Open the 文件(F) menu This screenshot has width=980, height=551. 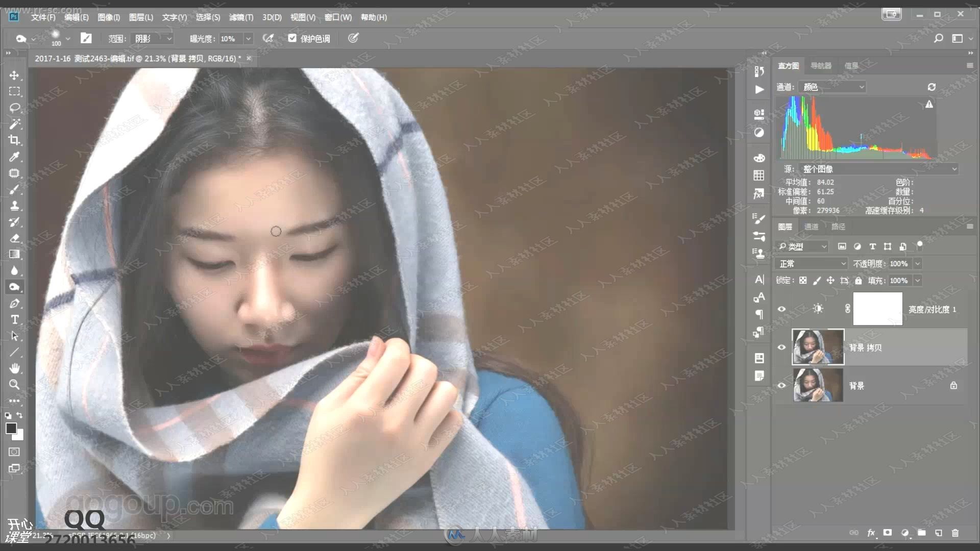[x=43, y=17]
